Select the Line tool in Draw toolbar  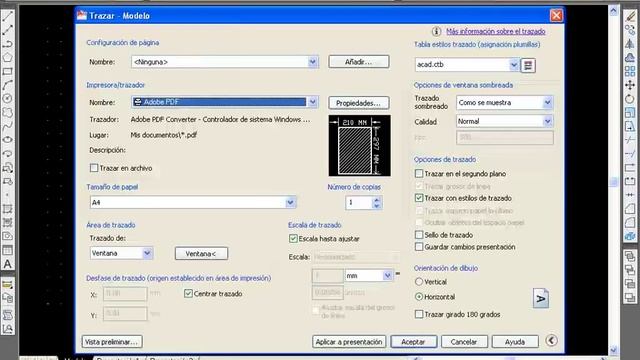pos(7,16)
